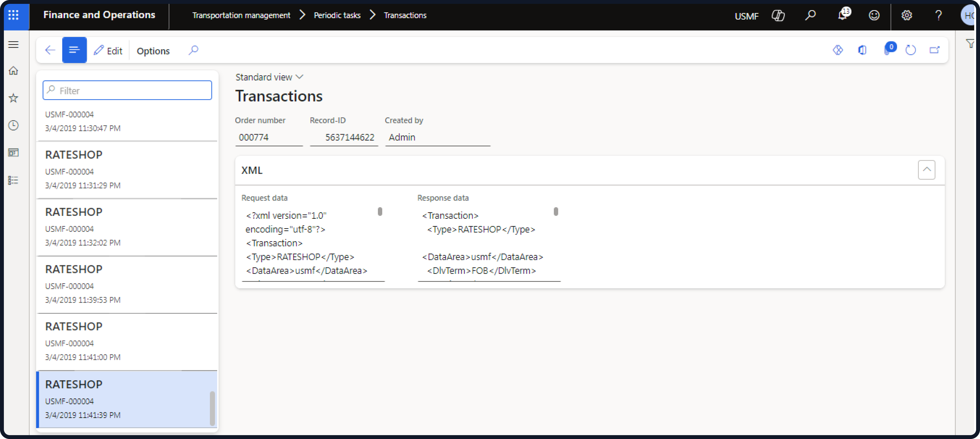Select the RATESHOP entry at 11:31:29 PM
This screenshot has width=980, height=439.
(127, 170)
